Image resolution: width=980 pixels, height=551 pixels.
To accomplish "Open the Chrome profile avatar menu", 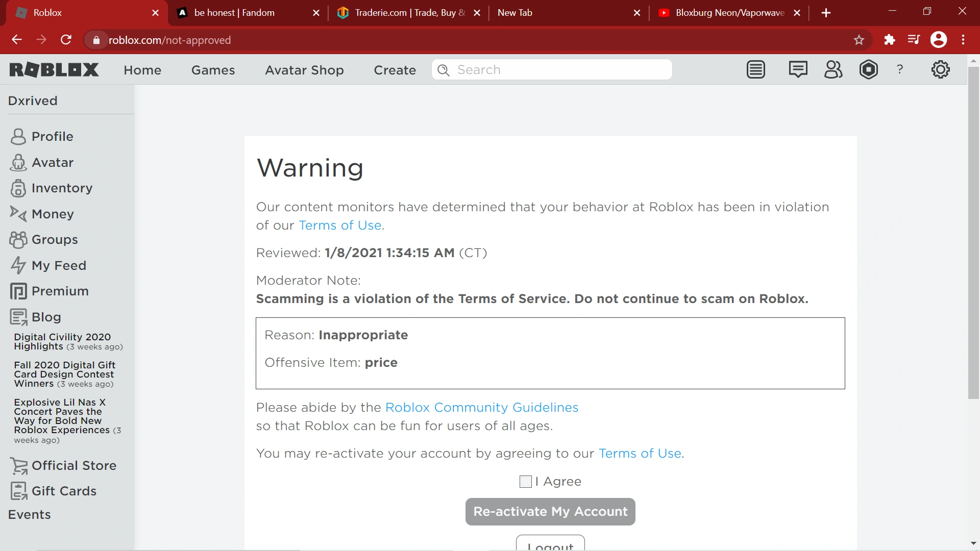I will pyautogui.click(x=939, y=40).
